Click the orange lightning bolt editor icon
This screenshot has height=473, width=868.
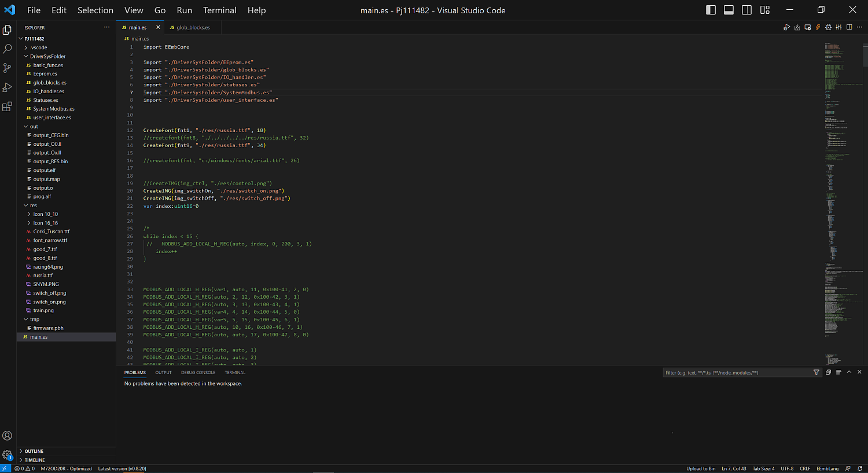(x=818, y=27)
